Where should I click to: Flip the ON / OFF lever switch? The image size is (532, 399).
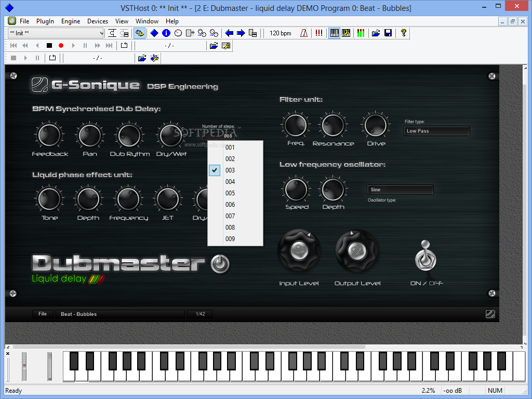(x=425, y=256)
